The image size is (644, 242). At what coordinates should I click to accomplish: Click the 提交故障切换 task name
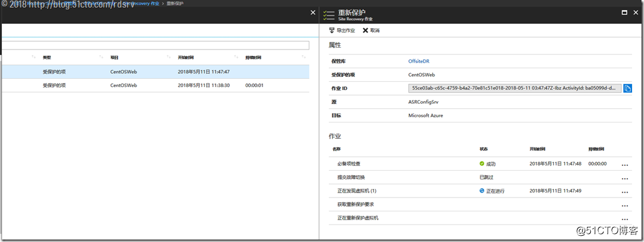click(x=351, y=177)
